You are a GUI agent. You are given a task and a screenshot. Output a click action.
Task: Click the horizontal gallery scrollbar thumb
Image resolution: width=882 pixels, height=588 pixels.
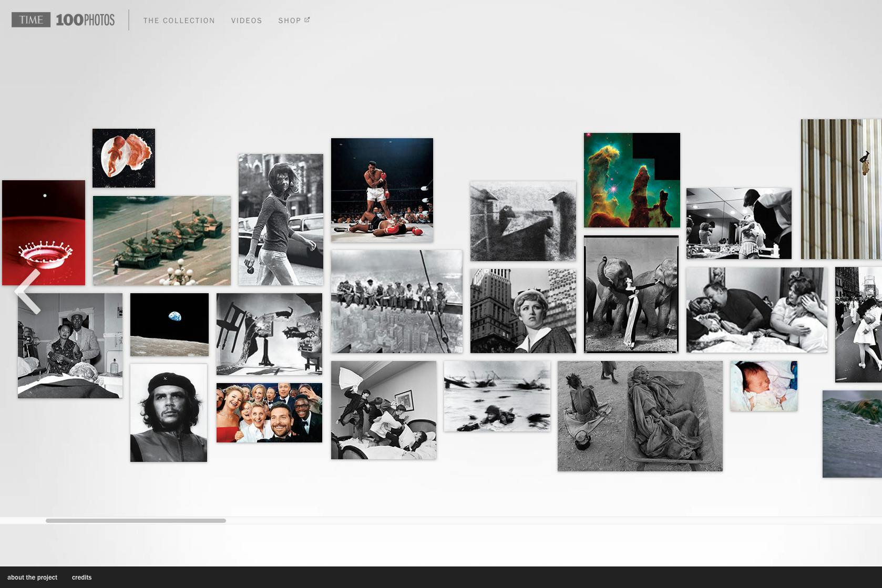coord(136,521)
